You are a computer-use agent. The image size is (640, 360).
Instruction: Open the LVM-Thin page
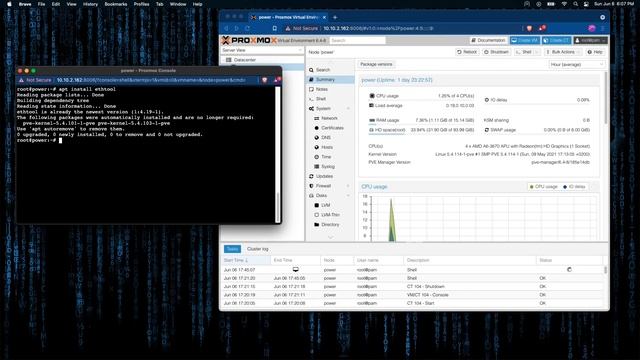(330, 215)
